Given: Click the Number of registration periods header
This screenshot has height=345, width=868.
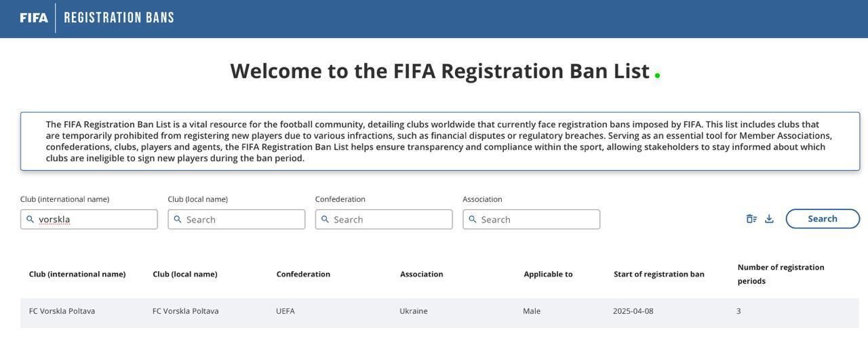Looking at the screenshot, I should coord(781,274).
